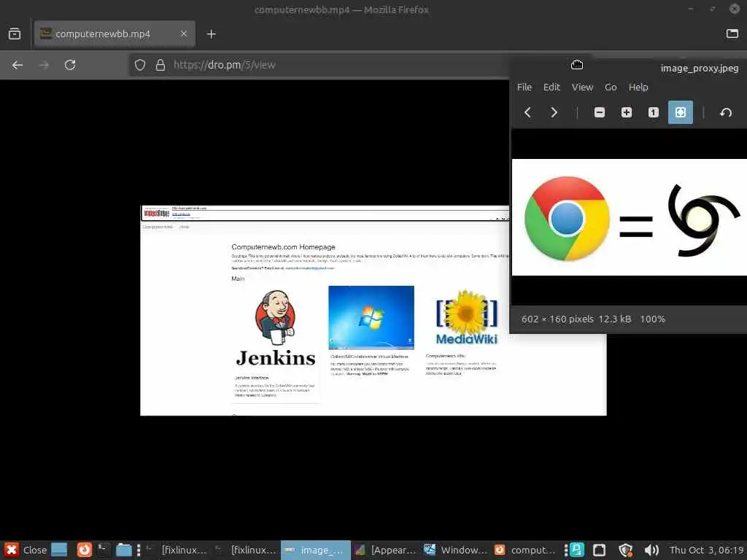
Task: Show desktop via taskbar blue icon
Action: [x=59, y=550]
